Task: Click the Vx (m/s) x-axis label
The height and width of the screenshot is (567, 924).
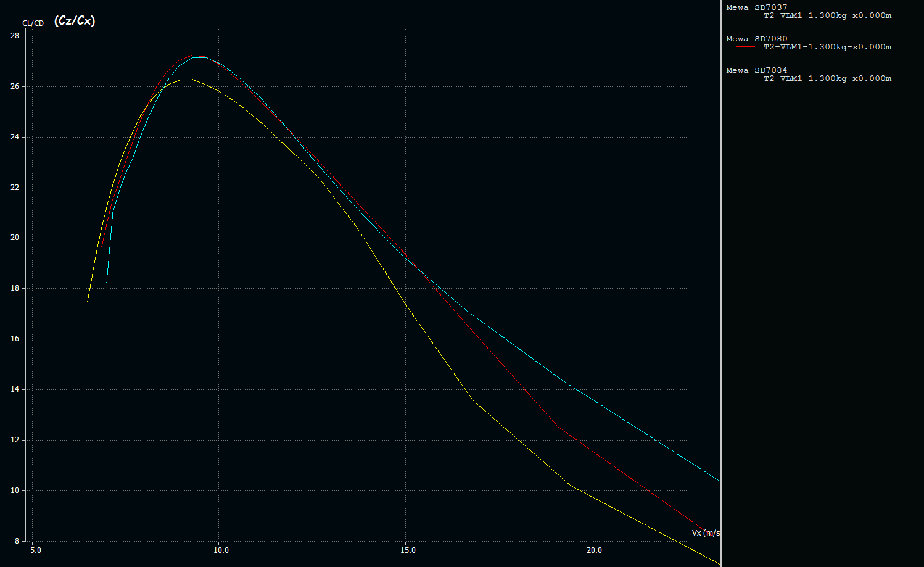Action: [706, 532]
